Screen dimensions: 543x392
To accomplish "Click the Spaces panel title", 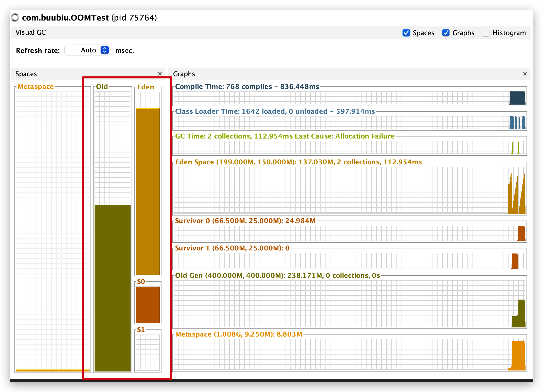I will [26, 74].
